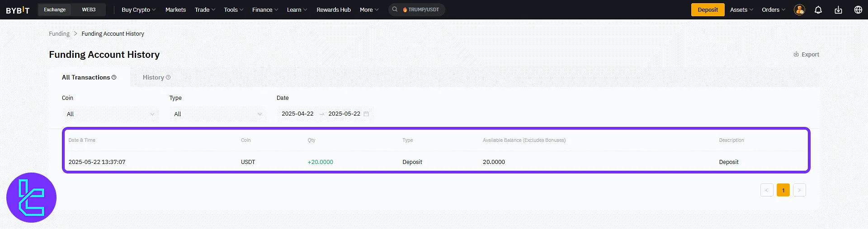Click the info icon beside History tab
Image resolution: width=868 pixels, height=229 pixels.
168,77
